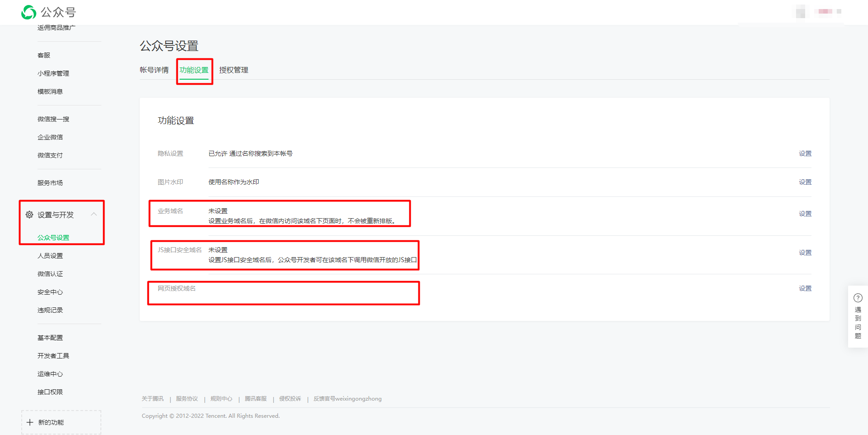This screenshot has width=868, height=435.
Task: Click the 遇到问题 help text
Action: coord(858,323)
